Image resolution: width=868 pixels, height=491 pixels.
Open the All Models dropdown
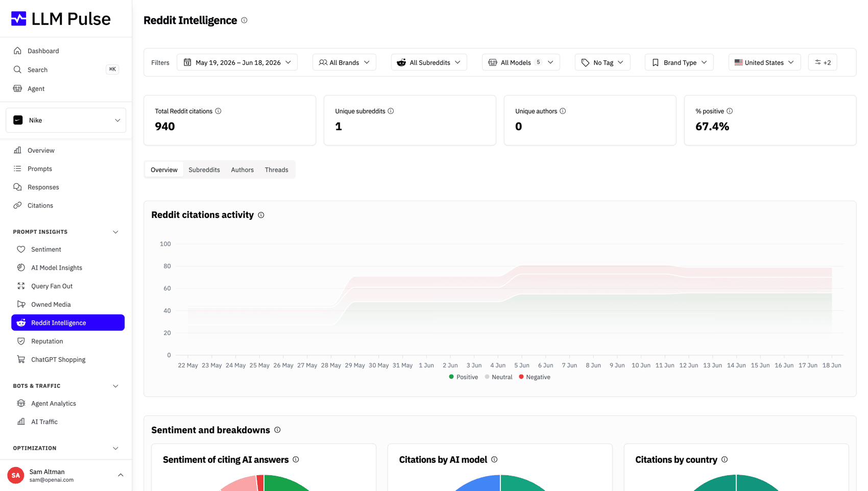[521, 62]
